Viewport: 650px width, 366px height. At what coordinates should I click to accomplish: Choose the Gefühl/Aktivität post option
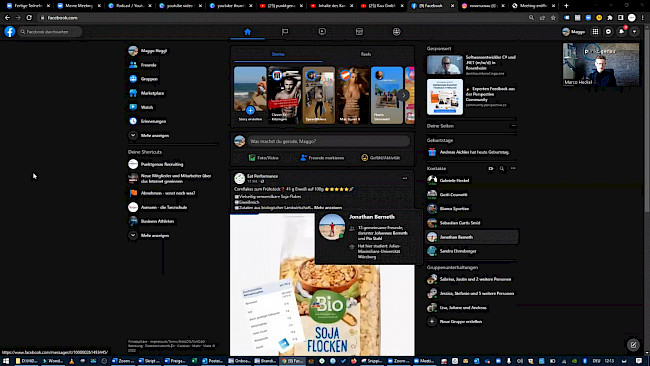(381, 158)
